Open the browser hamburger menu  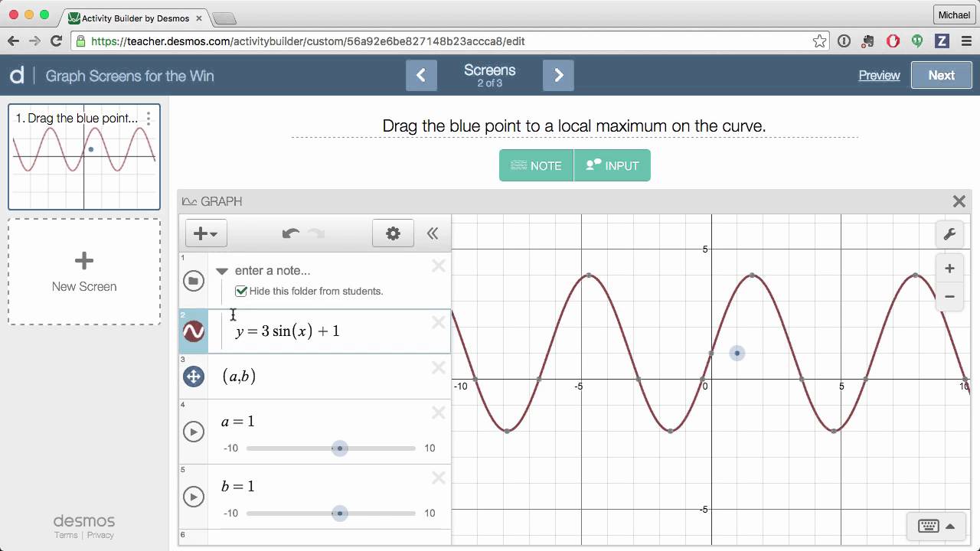[965, 41]
